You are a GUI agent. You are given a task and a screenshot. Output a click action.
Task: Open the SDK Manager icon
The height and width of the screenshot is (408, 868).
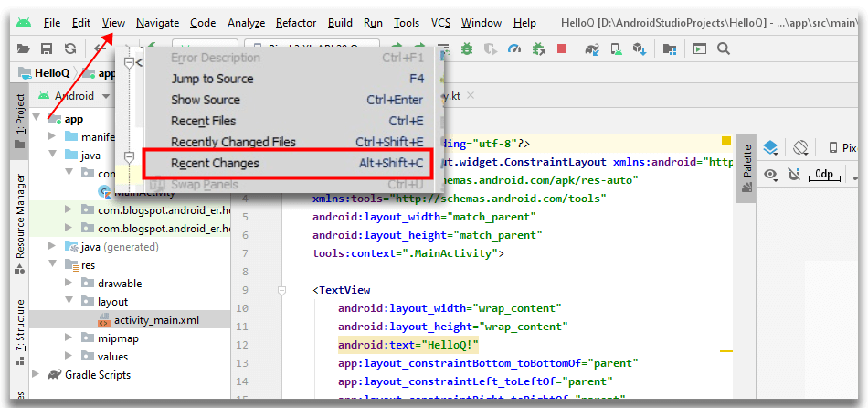(640, 48)
